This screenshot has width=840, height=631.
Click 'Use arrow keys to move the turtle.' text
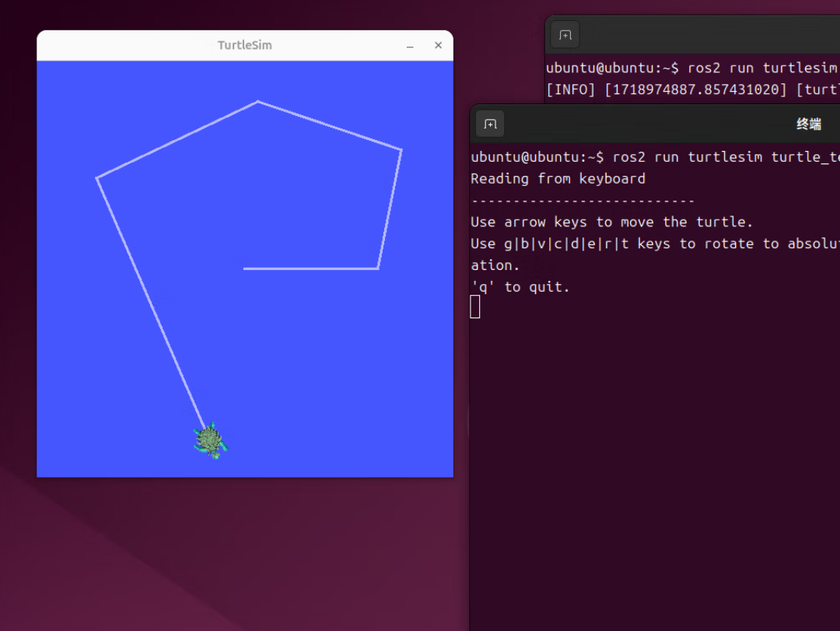(612, 222)
